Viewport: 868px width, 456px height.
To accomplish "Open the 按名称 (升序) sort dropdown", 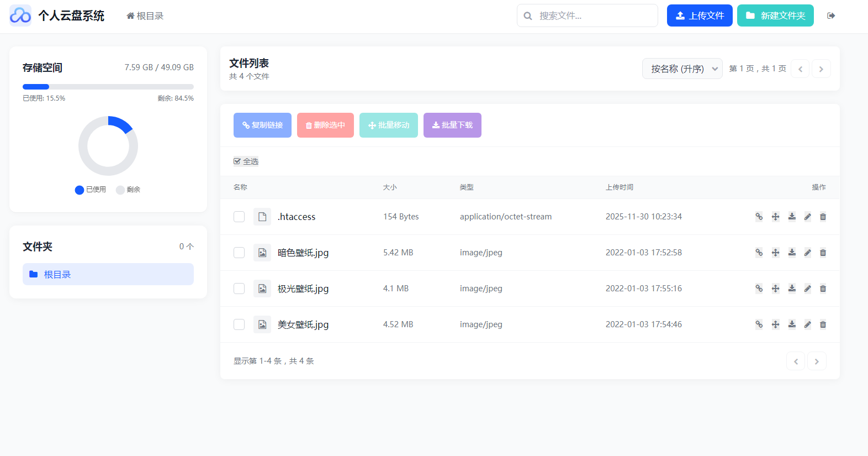I will 682,69.
